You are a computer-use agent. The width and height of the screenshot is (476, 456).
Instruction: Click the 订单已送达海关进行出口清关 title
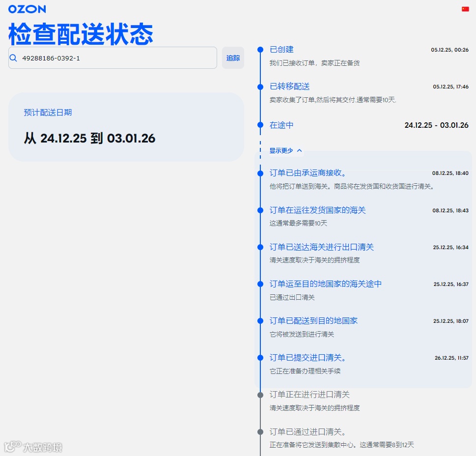(321, 247)
